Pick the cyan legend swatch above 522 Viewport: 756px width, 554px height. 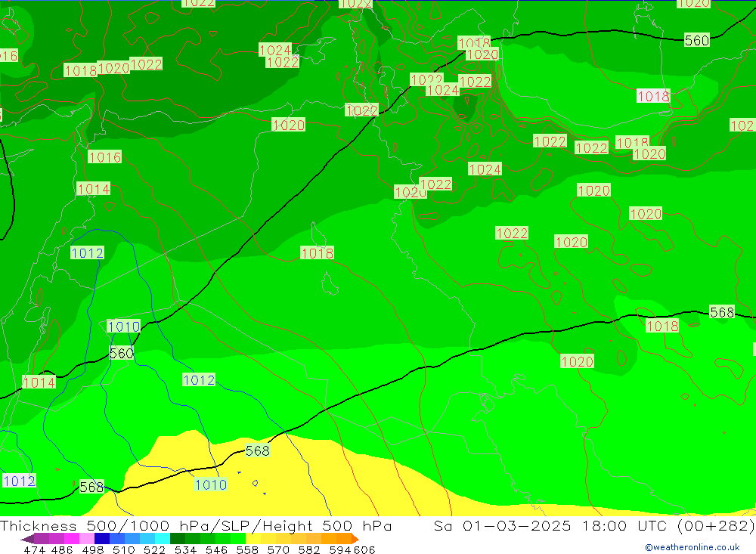[x=163, y=539]
